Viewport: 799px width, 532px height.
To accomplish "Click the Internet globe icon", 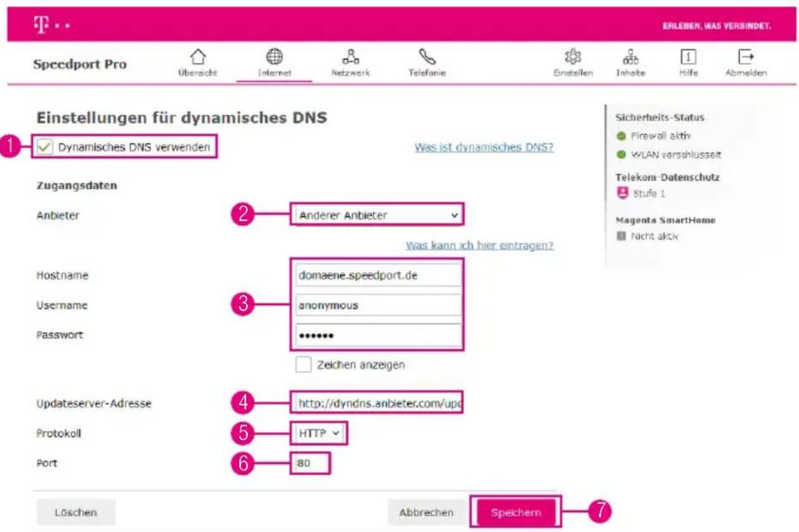I will [274, 57].
